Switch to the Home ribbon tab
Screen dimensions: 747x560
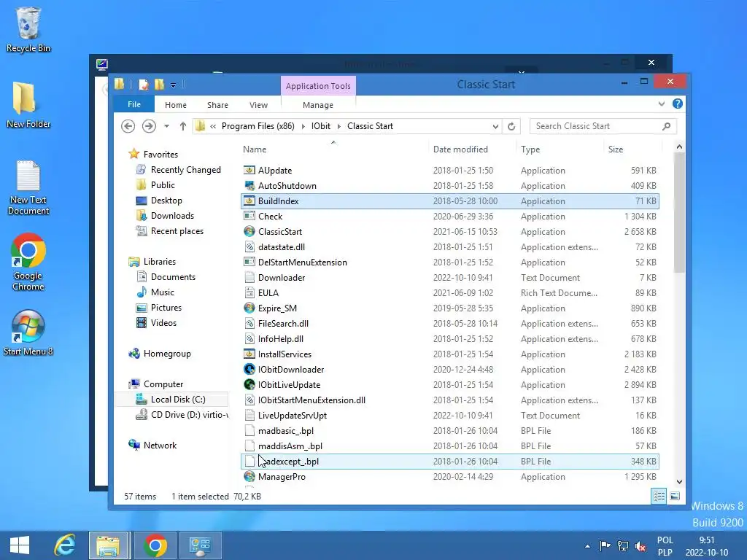pyautogui.click(x=176, y=105)
